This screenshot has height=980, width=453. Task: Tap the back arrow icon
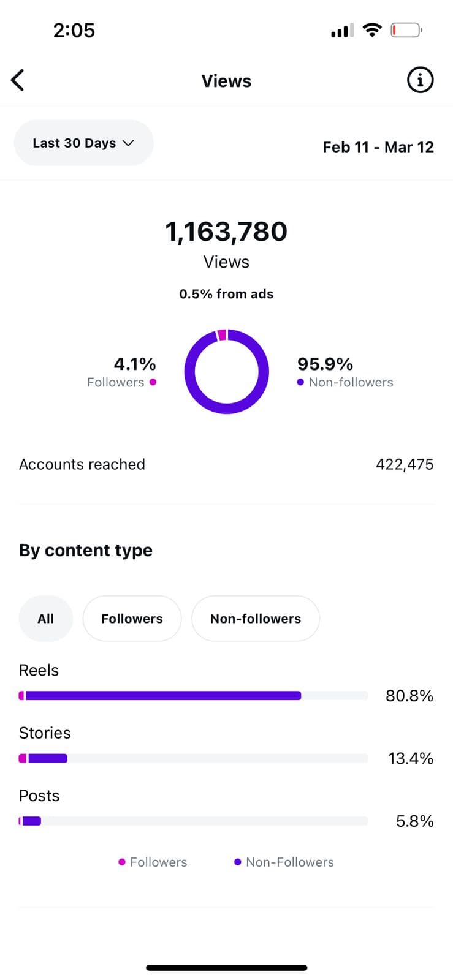(x=18, y=80)
